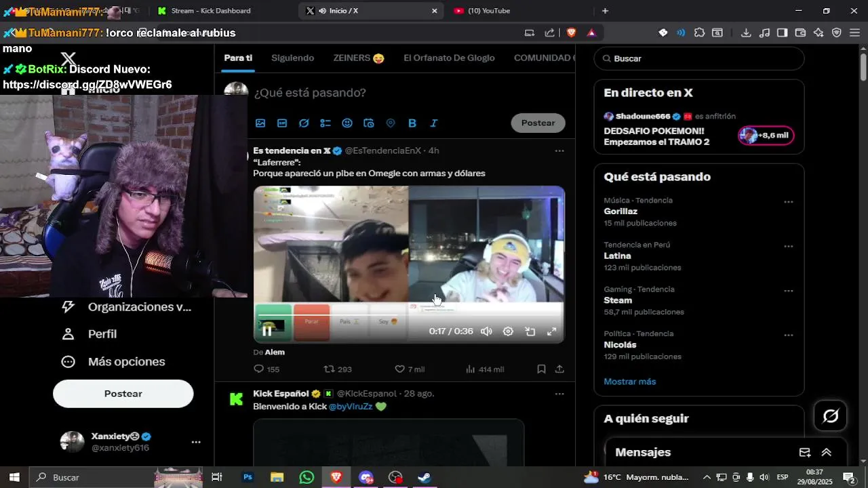
Task: Open Brave Leo AI sparkle icon
Action: pos(818,33)
